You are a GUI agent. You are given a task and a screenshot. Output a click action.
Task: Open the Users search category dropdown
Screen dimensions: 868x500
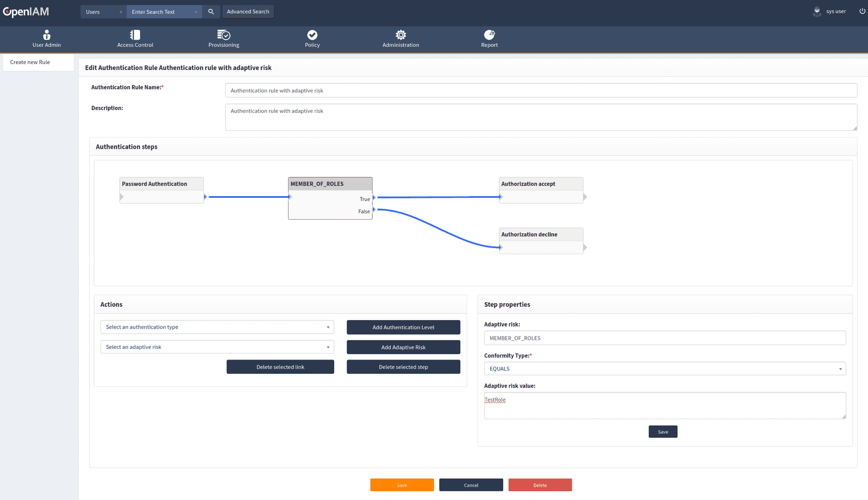tap(103, 11)
